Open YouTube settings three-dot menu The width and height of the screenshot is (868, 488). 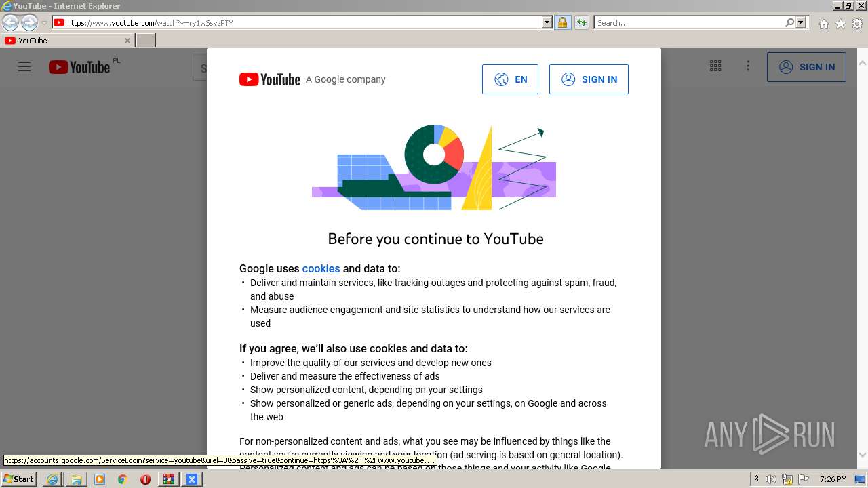coord(748,66)
